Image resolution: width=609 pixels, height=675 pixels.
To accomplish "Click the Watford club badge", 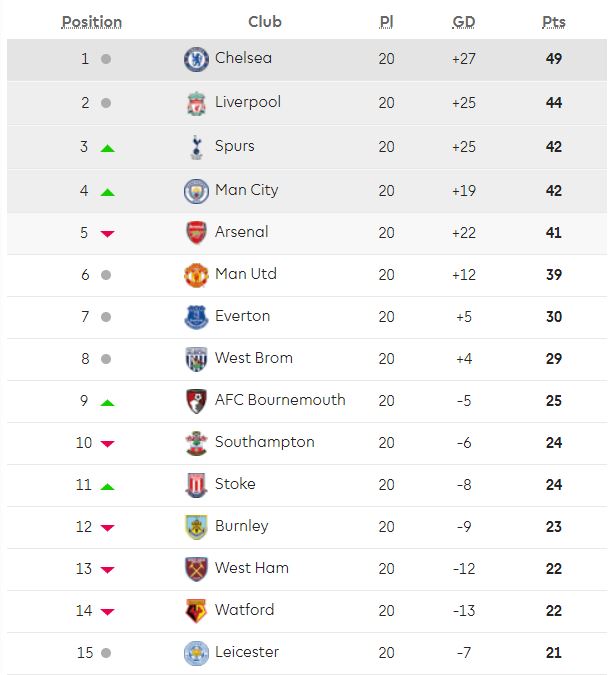I will (196, 610).
